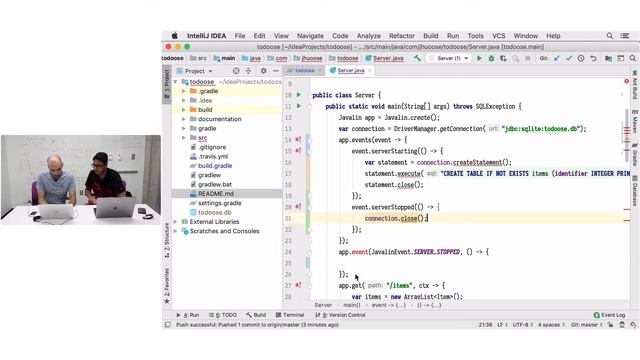Open the Run tool window button
Image resolution: width=640 pixels, height=360 pixels.
pos(188,315)
